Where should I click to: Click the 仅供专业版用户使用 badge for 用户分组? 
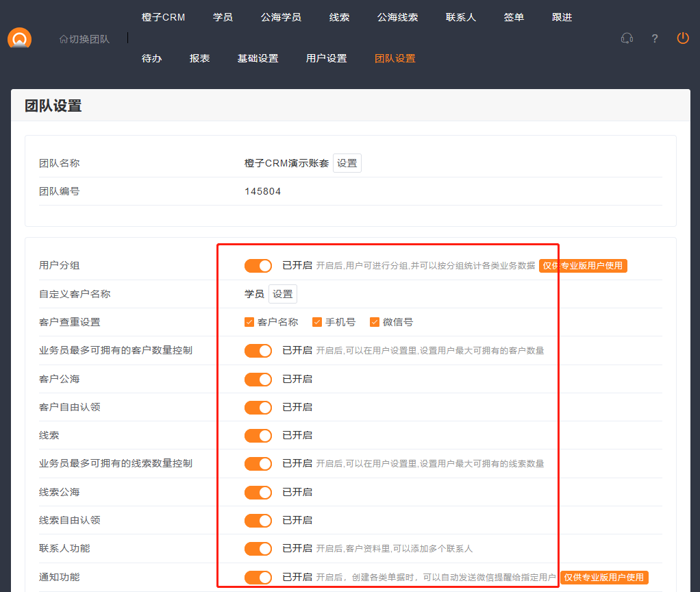583,266
